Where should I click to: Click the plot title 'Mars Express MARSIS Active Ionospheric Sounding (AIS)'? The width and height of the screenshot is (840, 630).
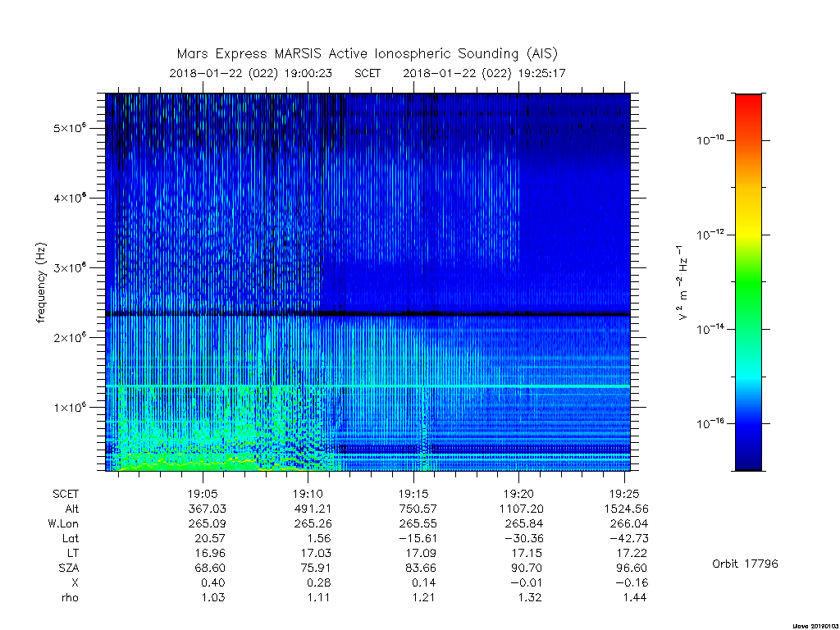(367, 53)
